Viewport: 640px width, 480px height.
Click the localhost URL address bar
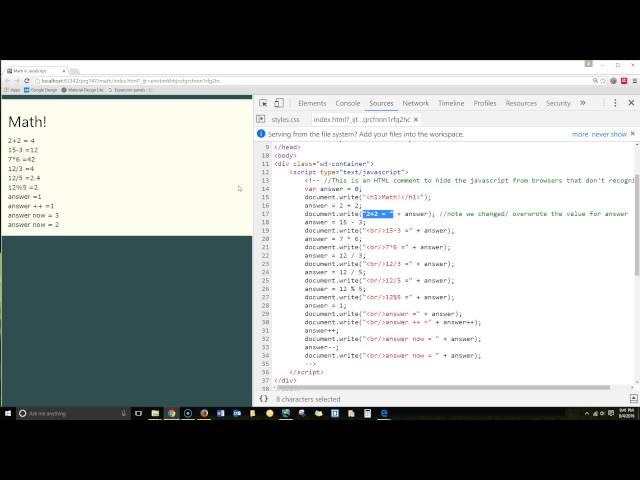tap(150, 81)
